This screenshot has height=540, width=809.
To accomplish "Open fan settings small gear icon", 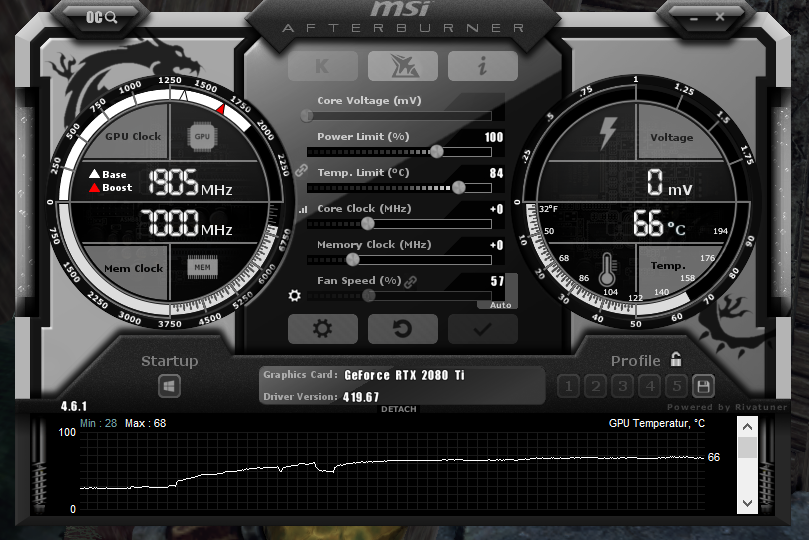I will (x=295, y=296).
